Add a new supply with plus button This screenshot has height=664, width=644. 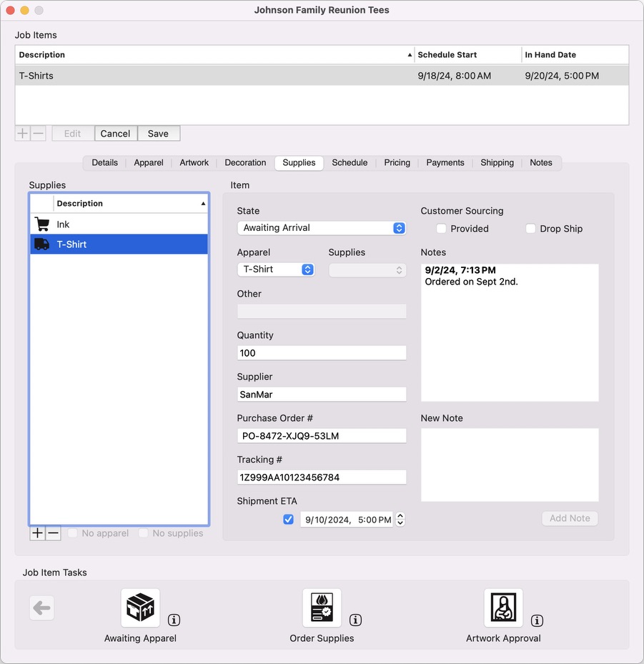pos(37,533)
